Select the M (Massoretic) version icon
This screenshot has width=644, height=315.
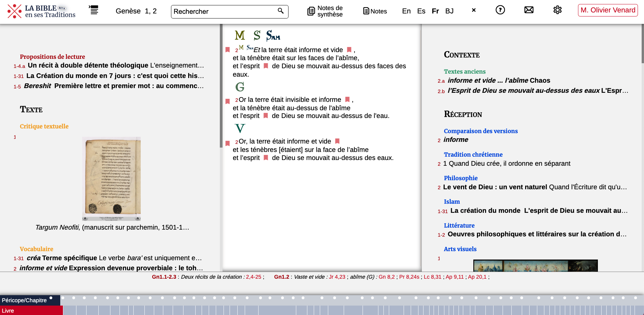tap(240, 35)
